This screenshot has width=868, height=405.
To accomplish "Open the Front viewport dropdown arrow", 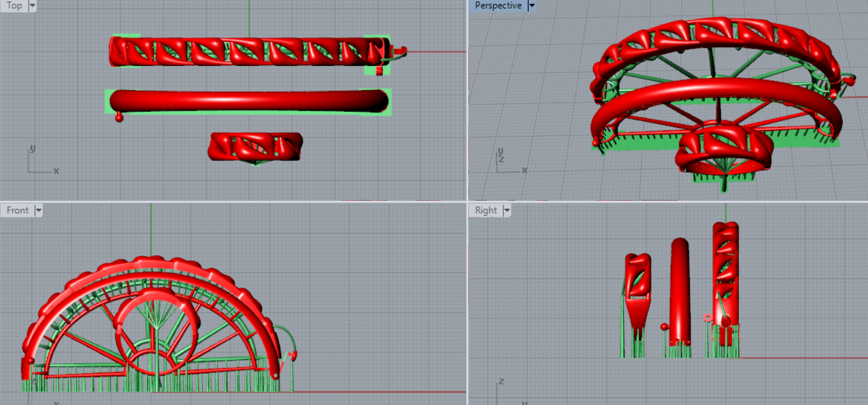I will click(38, 211).
